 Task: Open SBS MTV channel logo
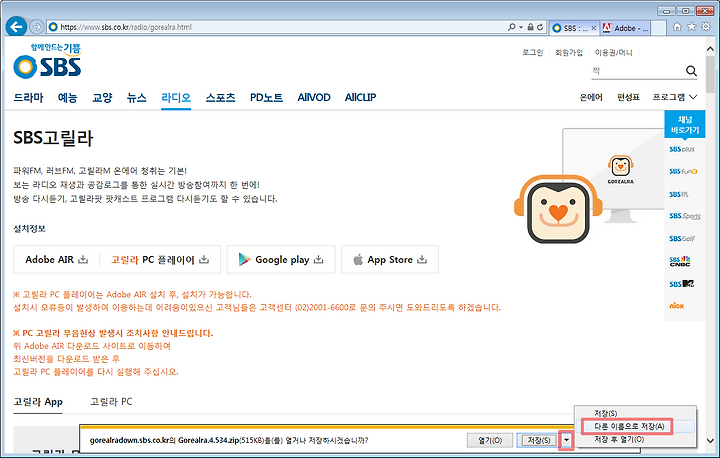click(x=681, y=284)
